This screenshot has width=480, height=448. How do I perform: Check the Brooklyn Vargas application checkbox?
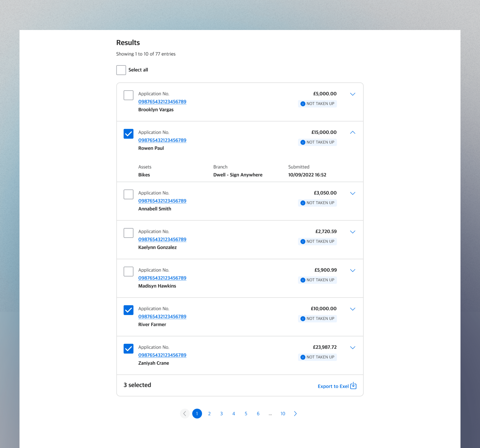[x=128, y=95]
